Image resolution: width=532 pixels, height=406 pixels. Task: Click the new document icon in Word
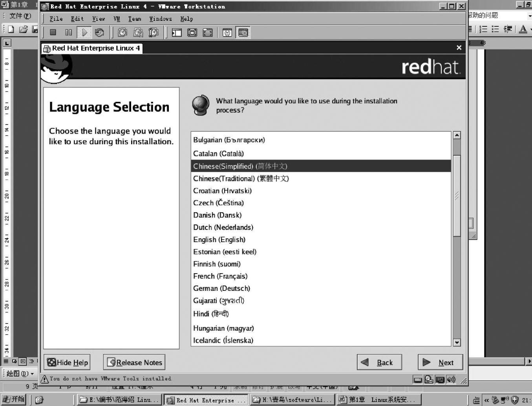(x=11, y=29)
